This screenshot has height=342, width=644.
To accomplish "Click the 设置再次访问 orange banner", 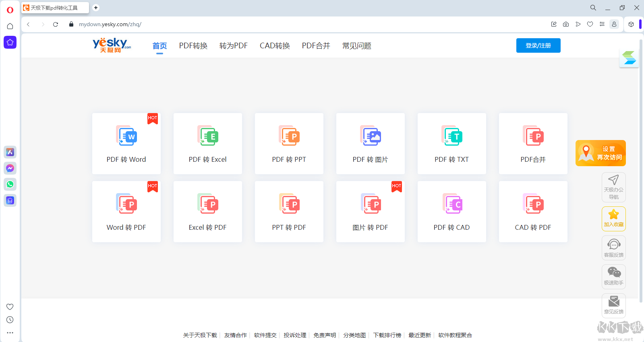I will coord(601,153).
